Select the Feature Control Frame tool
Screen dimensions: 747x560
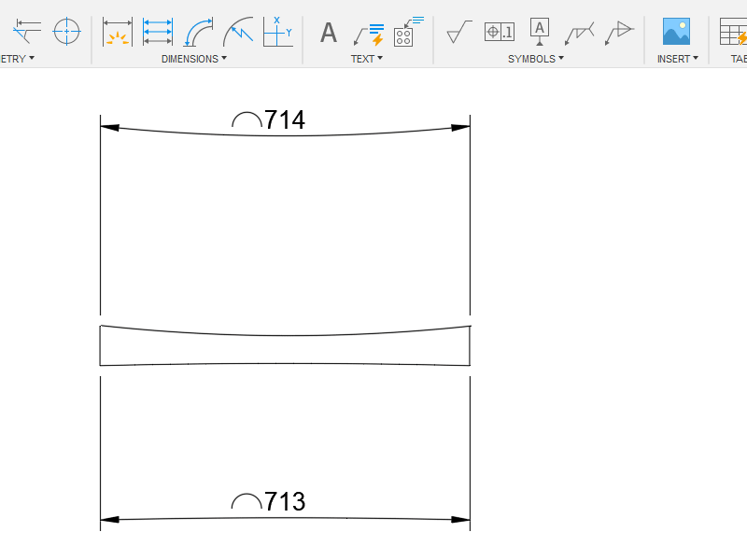click(500, 32)
